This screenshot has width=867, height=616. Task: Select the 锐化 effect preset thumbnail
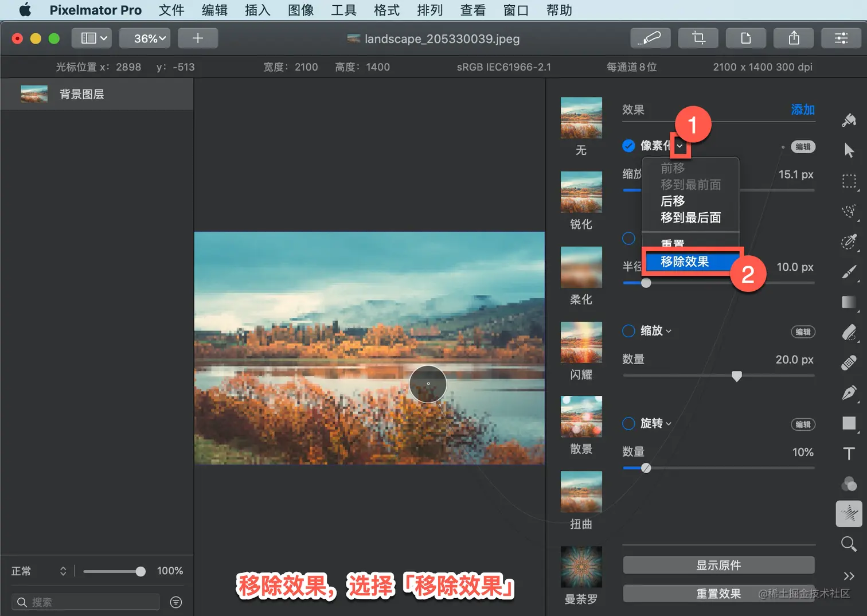coord(581,192)
